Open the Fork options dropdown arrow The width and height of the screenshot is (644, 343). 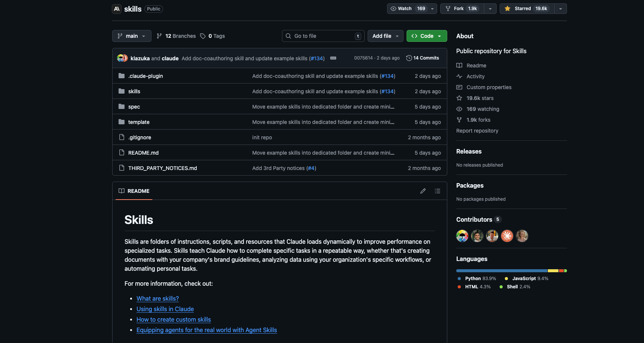[x=490, y=9]
